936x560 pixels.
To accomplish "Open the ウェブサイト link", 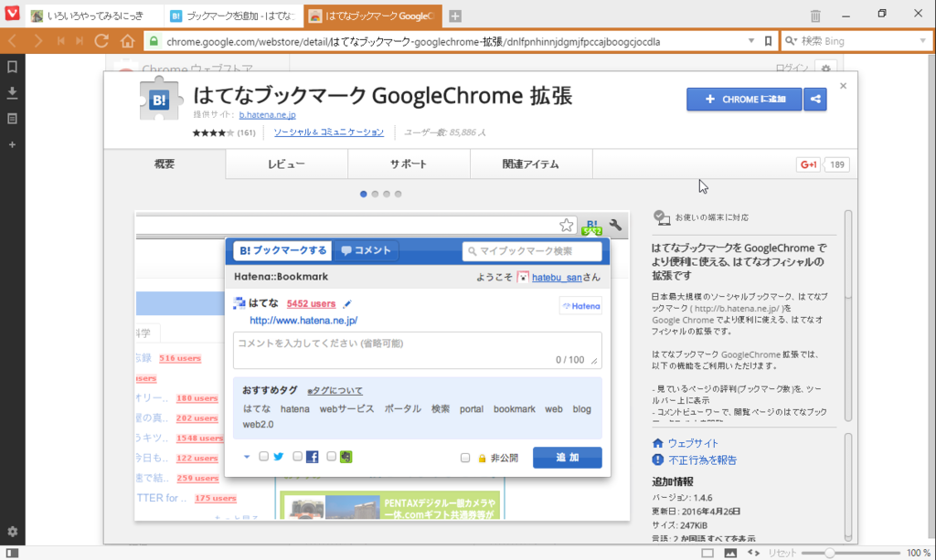I will [693, 443].
